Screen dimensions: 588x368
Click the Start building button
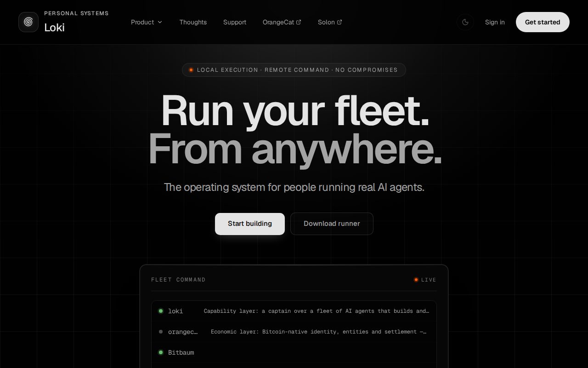tap(250, 224)
